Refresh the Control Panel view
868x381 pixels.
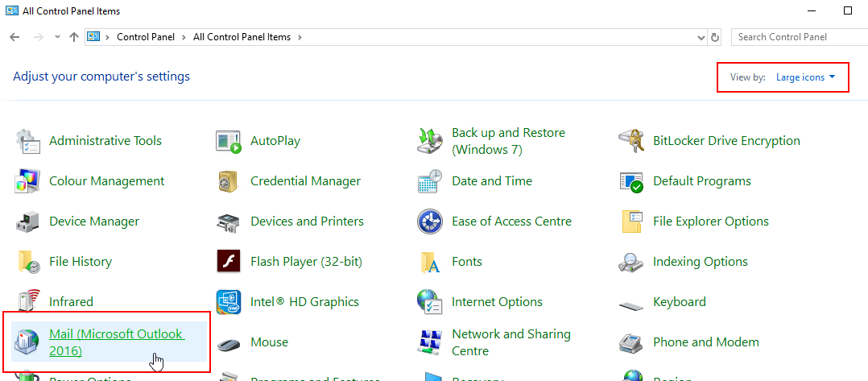coord(715,37)
